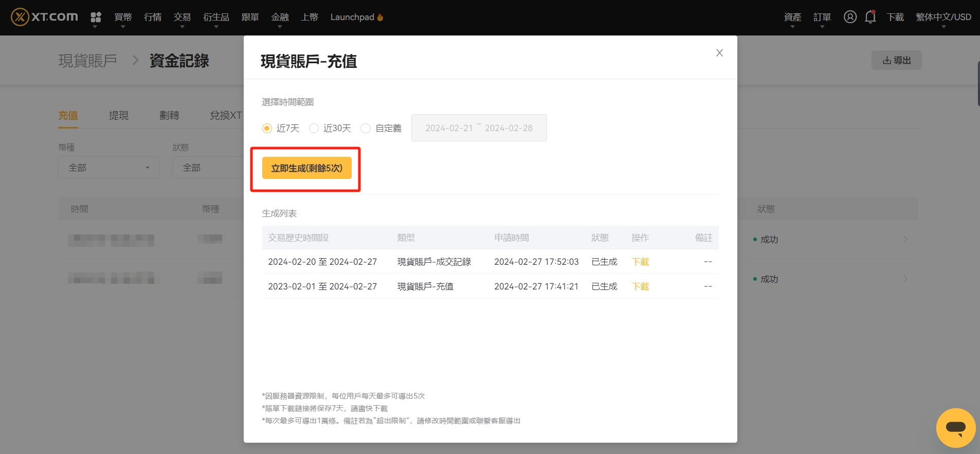The image size is (980, 454).
Task: Open the apps grid menu icon
Action: pos(96,17)
